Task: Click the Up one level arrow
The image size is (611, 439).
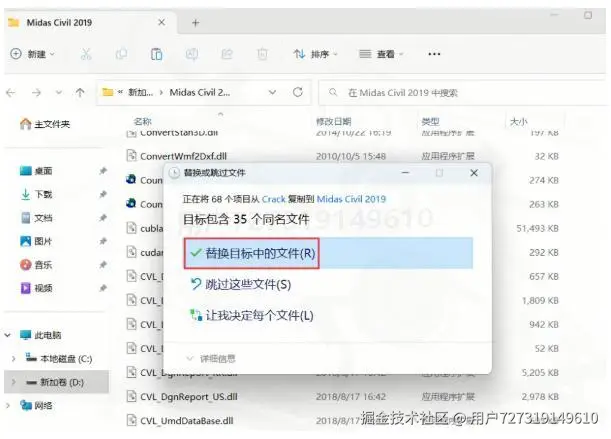Action: pyautogui.click(x=80, y=93)
